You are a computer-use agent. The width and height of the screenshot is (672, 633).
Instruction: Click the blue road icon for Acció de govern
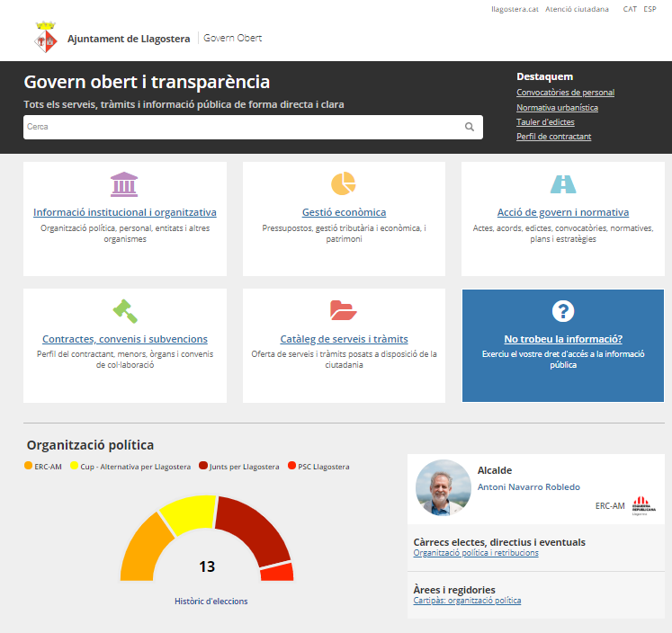(563, 184)
